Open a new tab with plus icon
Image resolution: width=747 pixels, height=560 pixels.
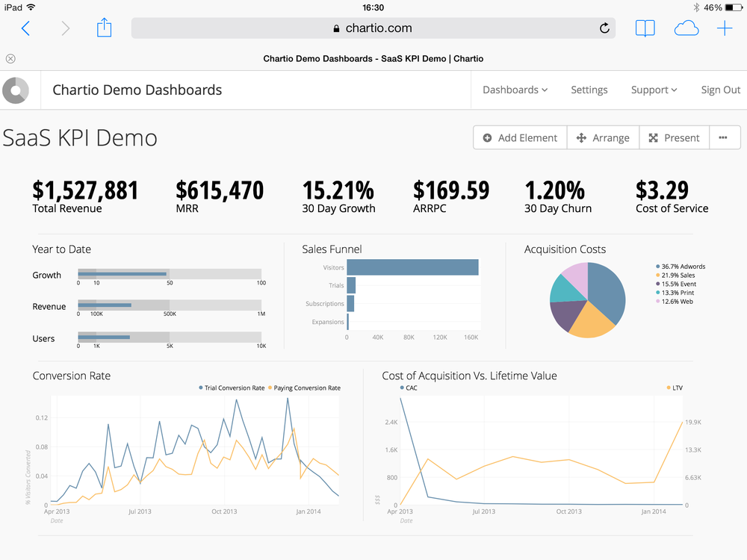[x=725, y=28]
